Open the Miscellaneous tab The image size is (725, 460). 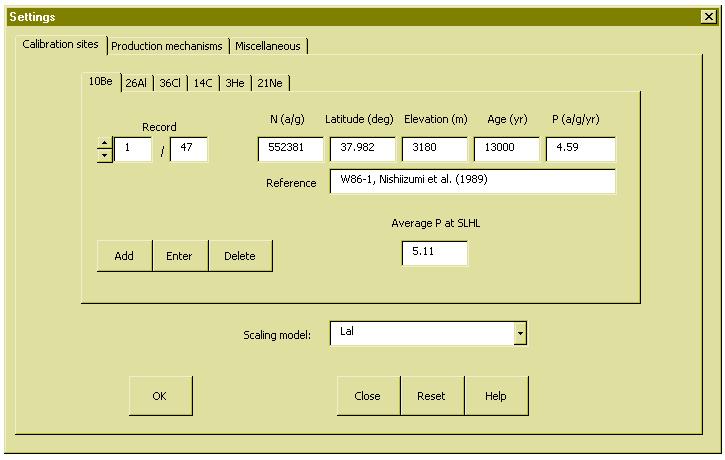coord(268,46)
